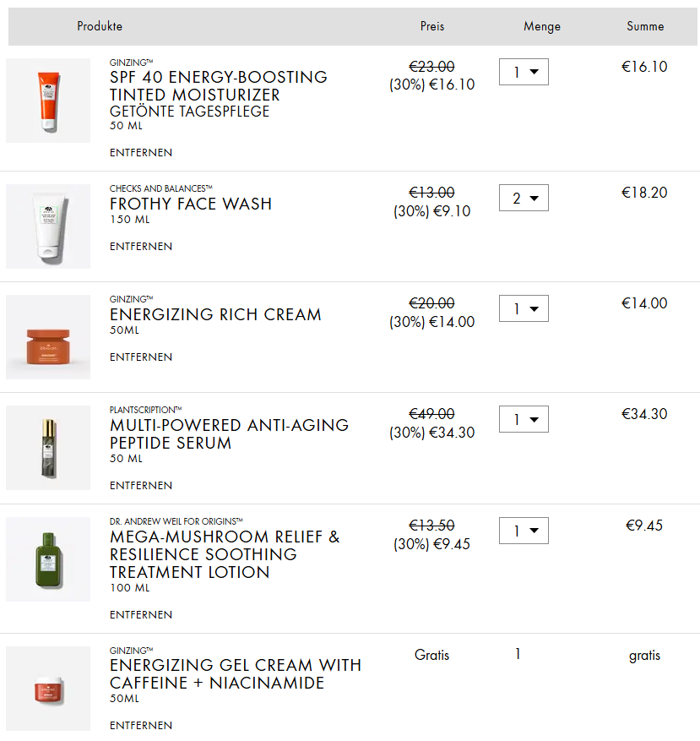Click the Energizing Gel Cream jar thumbnail
This screenshot has width=700, height=741.
coord(48,688)
